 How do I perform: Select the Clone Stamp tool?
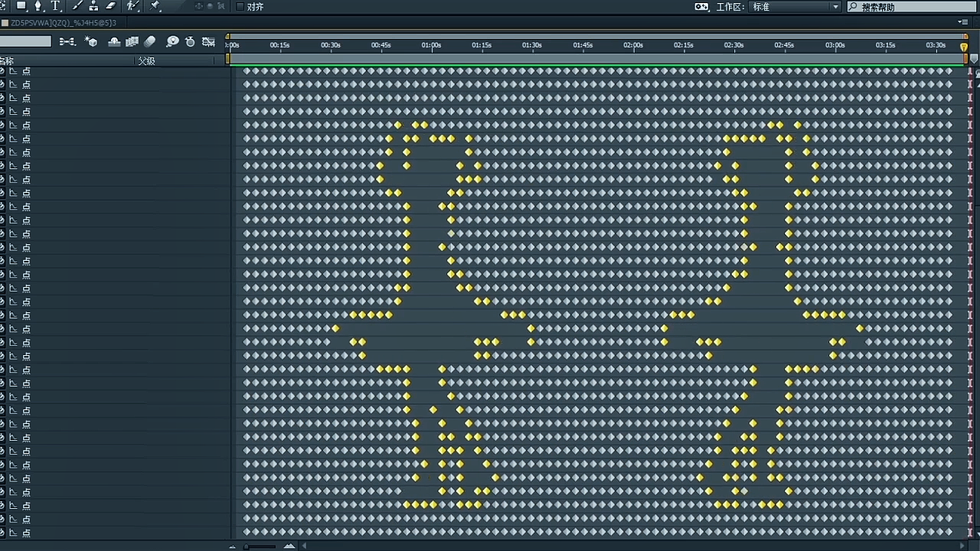pyautogui.click(x=93, y=6)
